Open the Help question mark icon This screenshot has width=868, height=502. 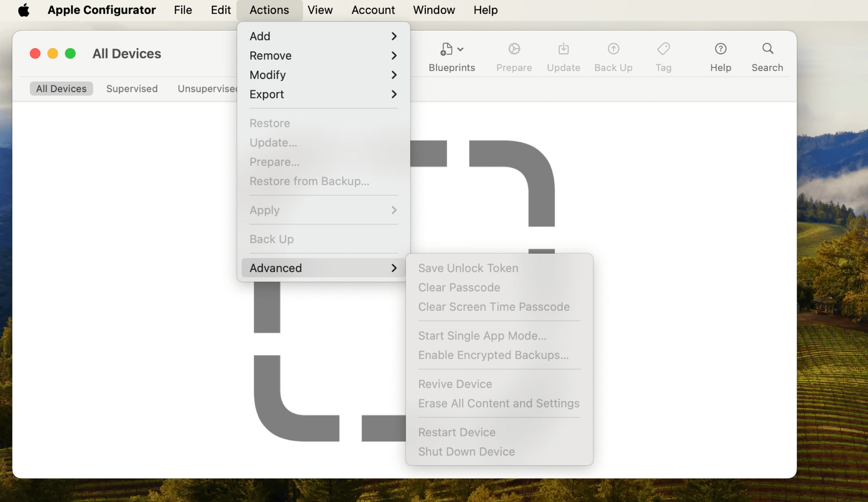click(x=721, y=49)
